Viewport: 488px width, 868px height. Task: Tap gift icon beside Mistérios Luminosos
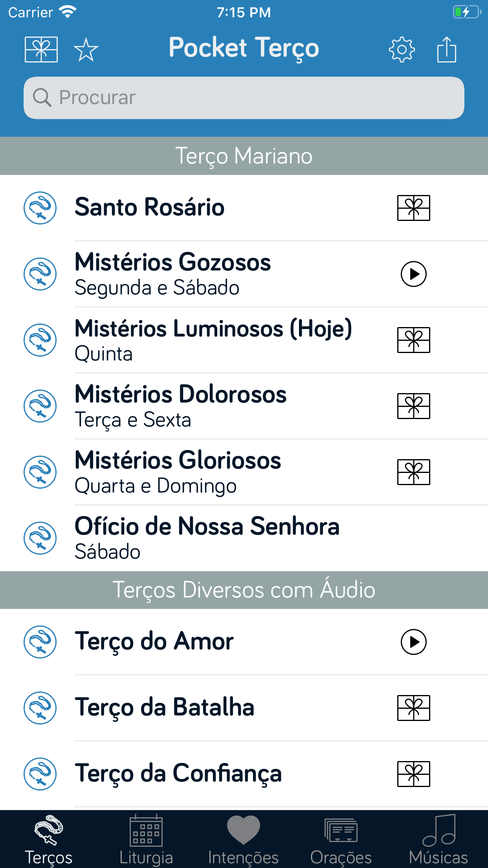(414, 340)
